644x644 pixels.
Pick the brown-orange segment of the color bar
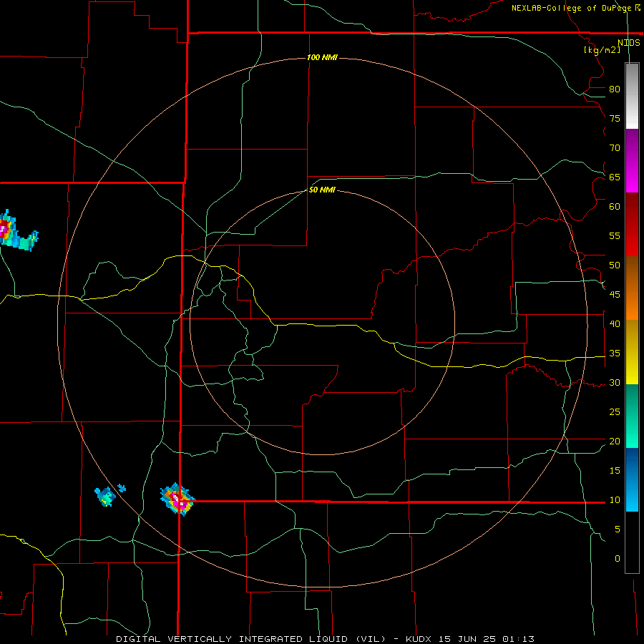(x=632, y=288)
